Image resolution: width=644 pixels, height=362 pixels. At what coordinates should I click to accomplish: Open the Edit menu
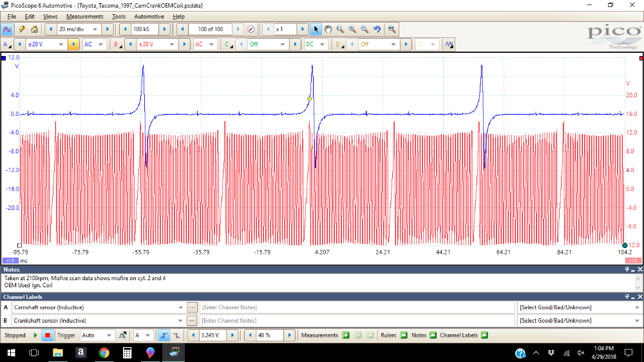pos(30,17)
